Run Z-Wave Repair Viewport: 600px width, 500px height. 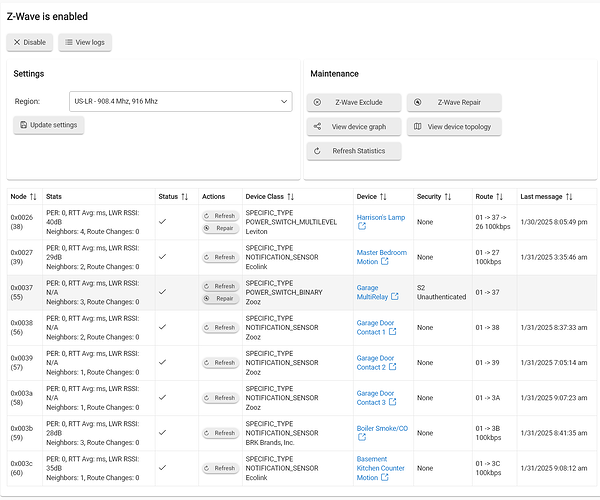click(454, 102)
